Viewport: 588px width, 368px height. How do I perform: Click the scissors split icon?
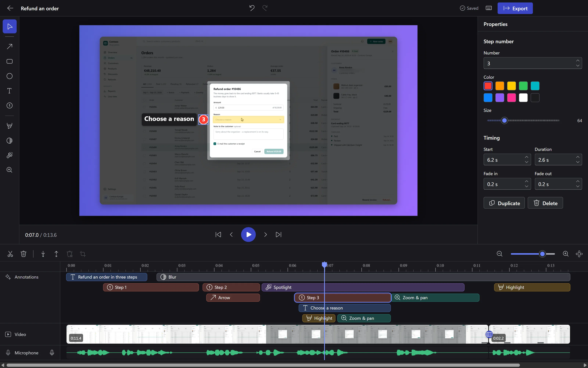pyautogui.click(x=10, y=254)
